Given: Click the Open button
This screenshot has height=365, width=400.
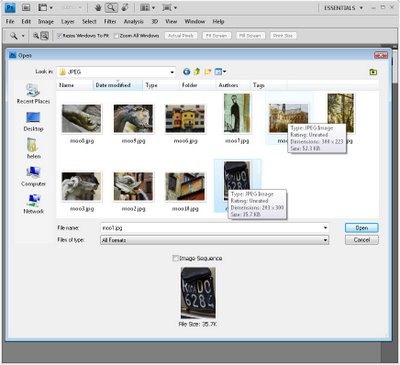Looking at the screenshot, I should pyautogui.click(x=362, y=228).
